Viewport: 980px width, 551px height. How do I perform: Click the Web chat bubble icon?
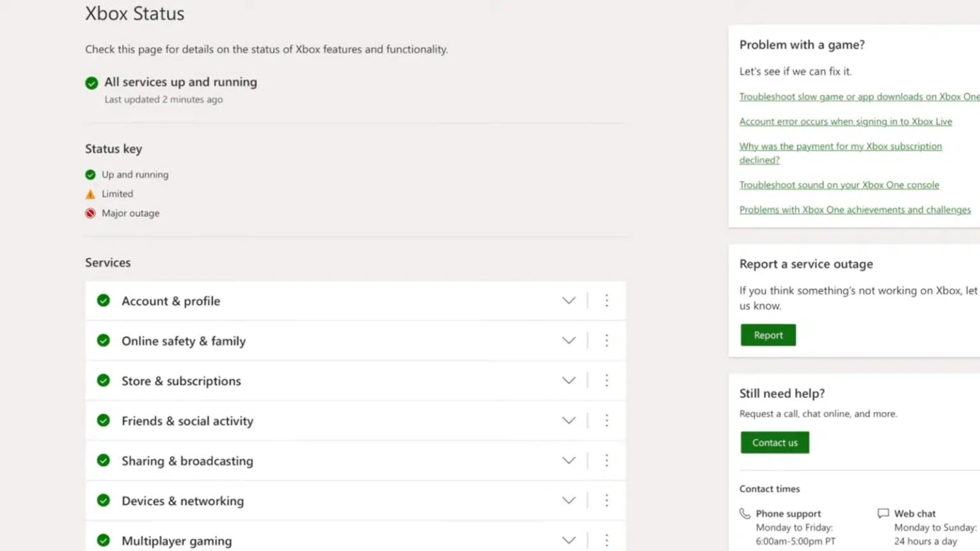click(x=883, y=513)
